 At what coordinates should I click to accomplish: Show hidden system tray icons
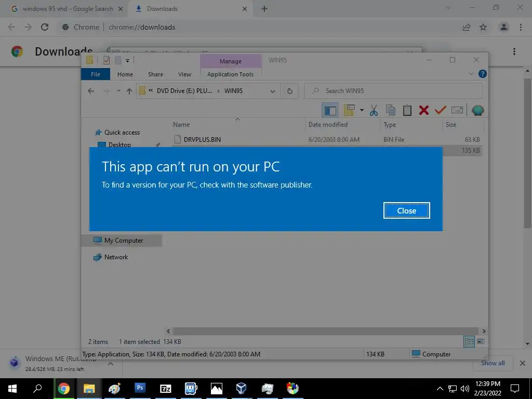coord(440,389)
